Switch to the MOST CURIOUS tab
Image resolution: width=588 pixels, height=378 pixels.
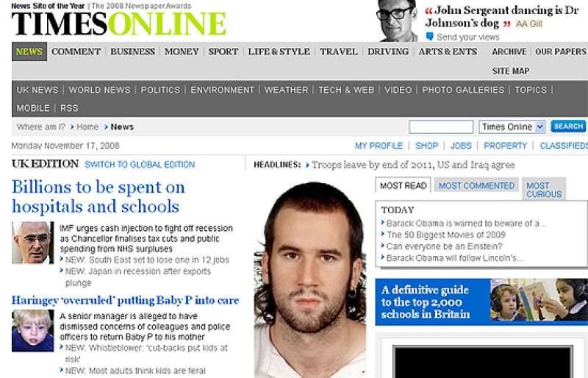point(544,190)
